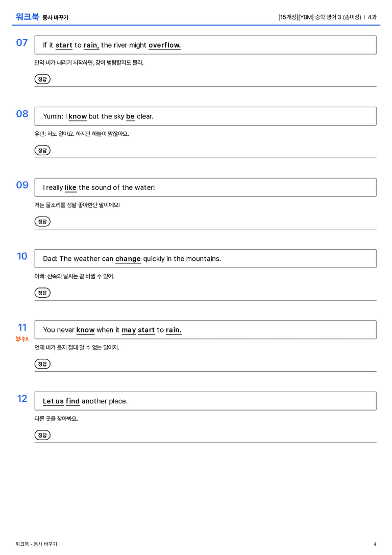The image size is (392, 555).
Task: Click the 정답 badge under question 08
Action: tap(42, 150)
